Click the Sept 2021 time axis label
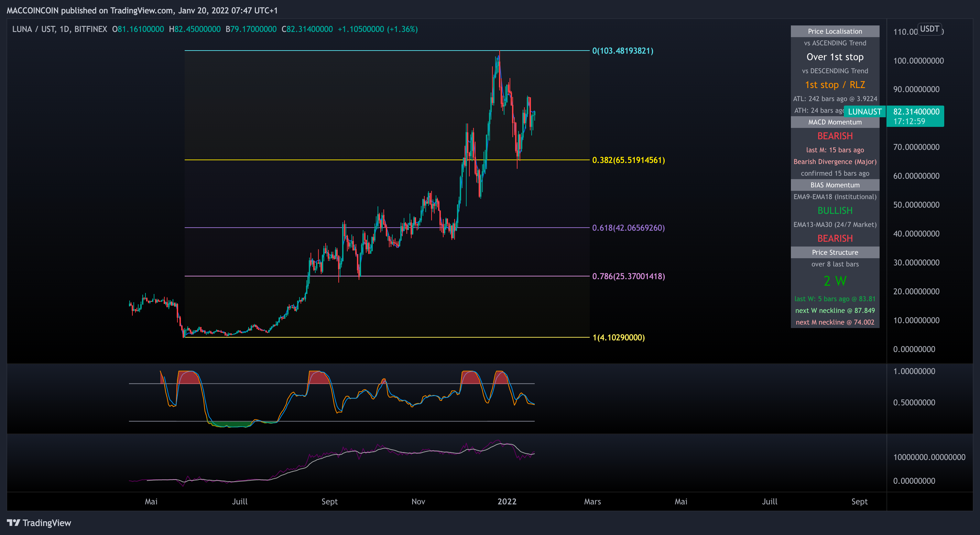The width and height of the screenshot is (980, 535). coord(329,502)
